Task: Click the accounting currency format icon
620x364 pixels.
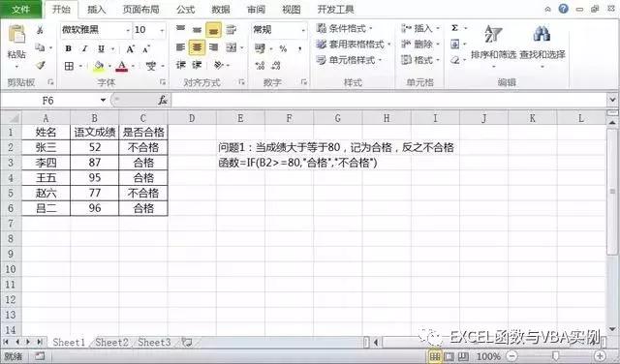Action: (x=260, y=48)
